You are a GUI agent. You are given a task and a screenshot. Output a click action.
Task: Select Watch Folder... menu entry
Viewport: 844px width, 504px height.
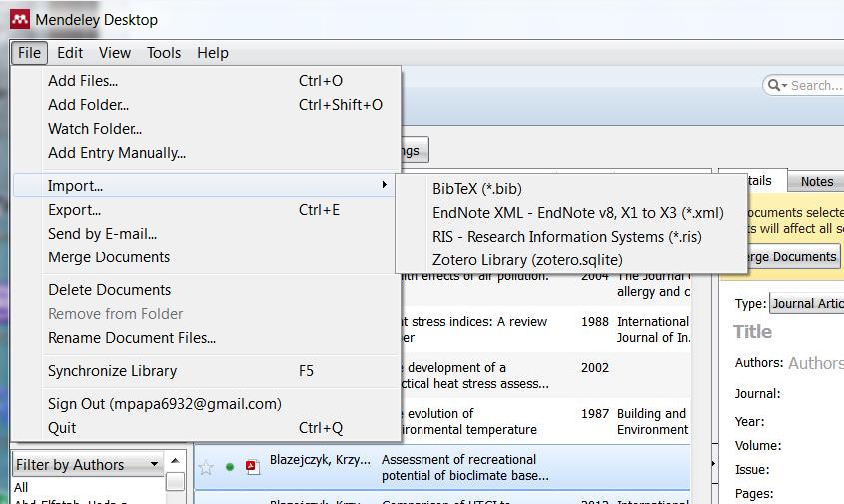tap(206, 129)
